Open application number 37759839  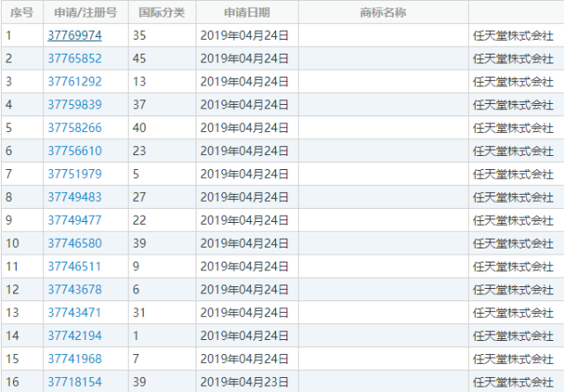75,105
